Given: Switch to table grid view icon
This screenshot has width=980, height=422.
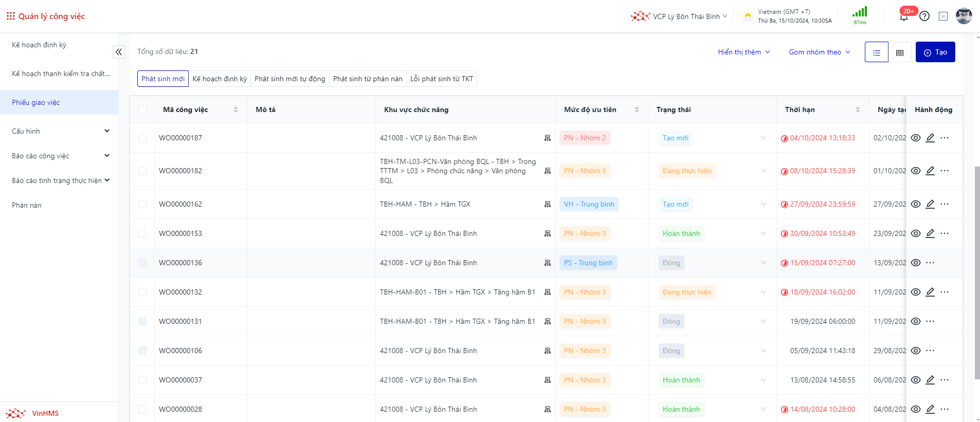Looking at the screenshot, I should (x=900, y=52).
